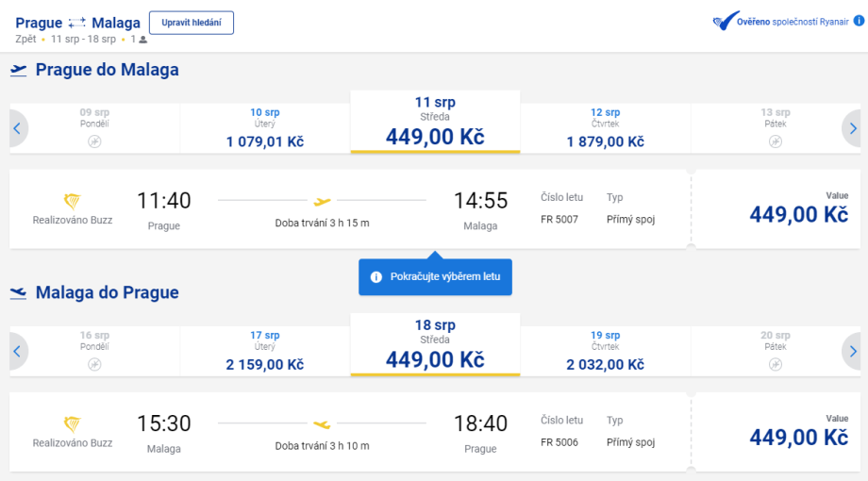Click the no-flight icon under 09 srp Pondělí
The height and width of the screenshot is (481, 868).
click(94, 141)
